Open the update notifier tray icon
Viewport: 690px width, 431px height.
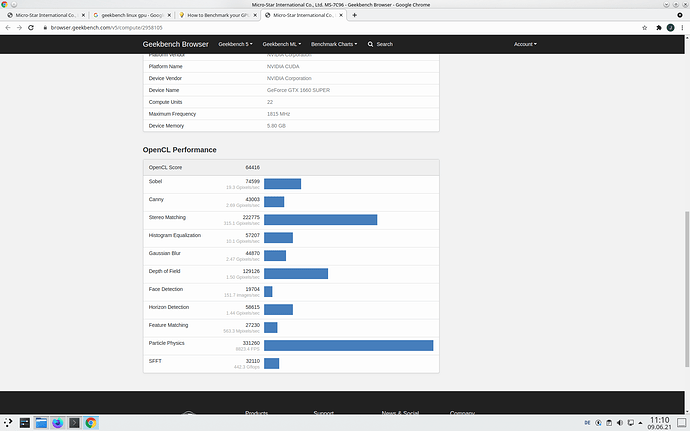(x=598, y=423)
